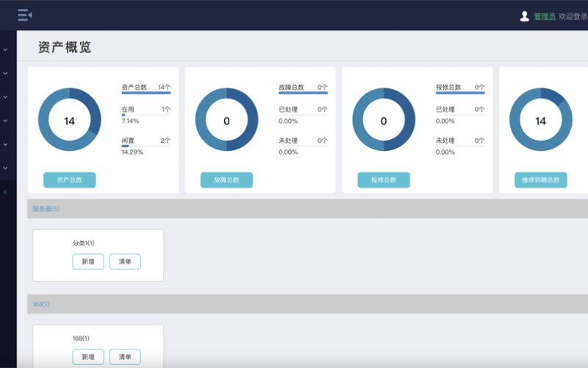Click the 资产总数 button
This screenshot has height=368, width=588.
coord(69,180)
